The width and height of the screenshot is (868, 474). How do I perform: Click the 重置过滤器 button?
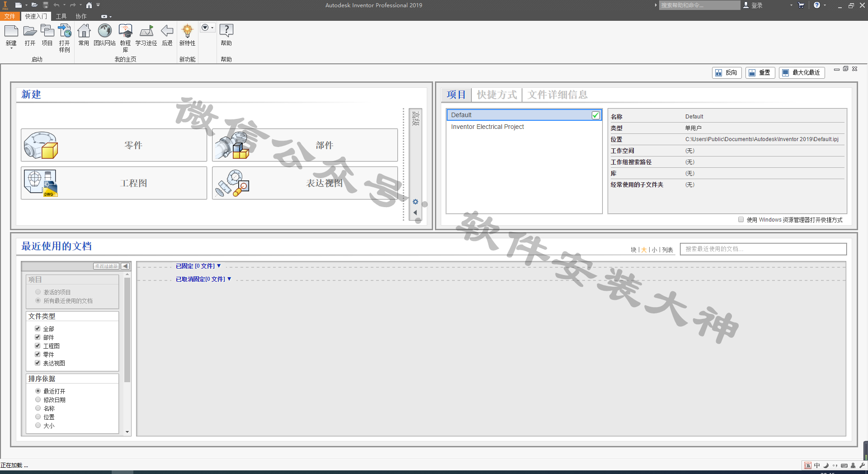(106, 266)
